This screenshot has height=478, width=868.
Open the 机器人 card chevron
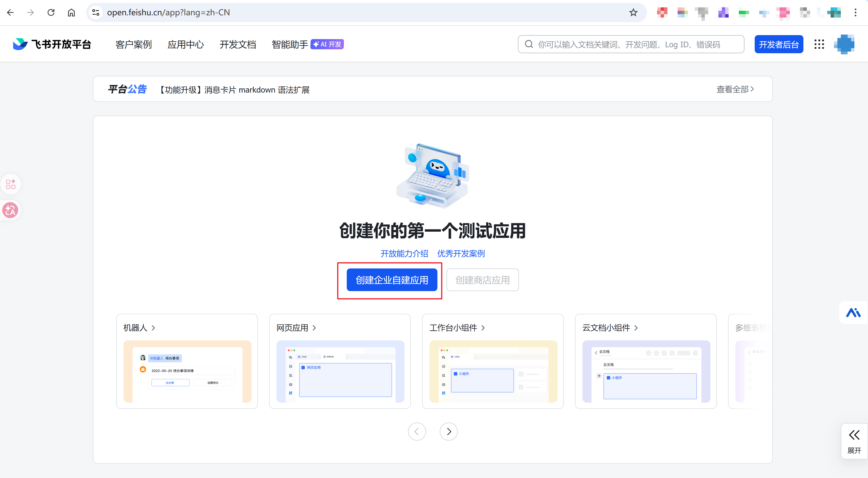(153, 328)
